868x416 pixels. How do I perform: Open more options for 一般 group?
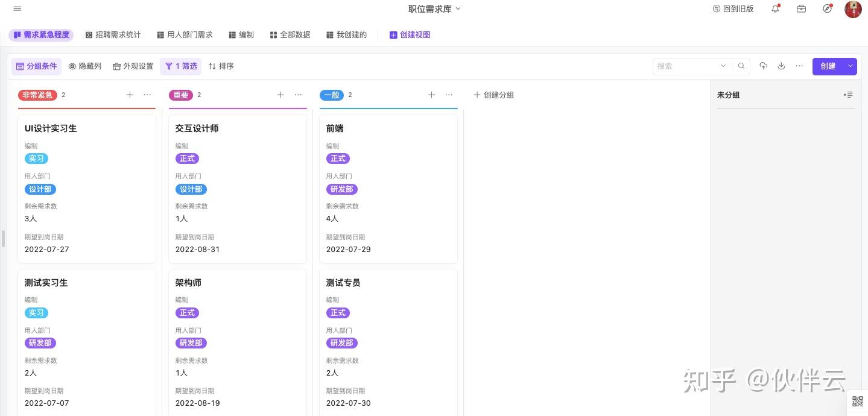(449, 95)
